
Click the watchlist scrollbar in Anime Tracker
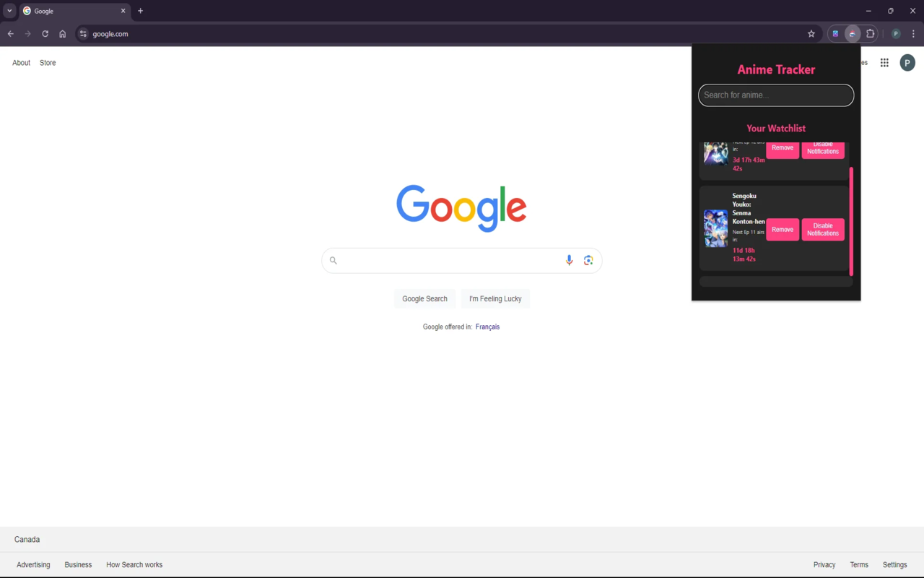852,221
